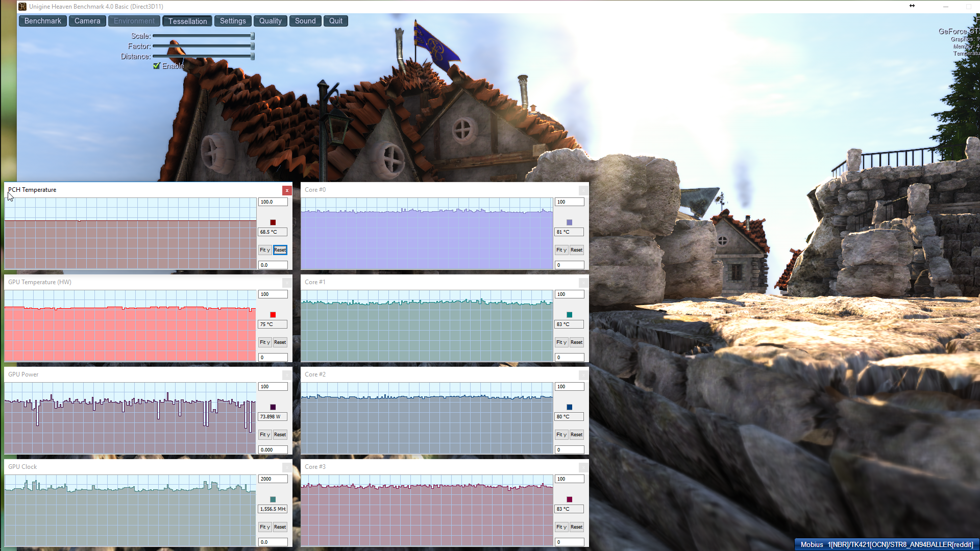Click Fit y in Core #0 graph
This screenshot has height=551, width=980.
(x=561, y=250)
